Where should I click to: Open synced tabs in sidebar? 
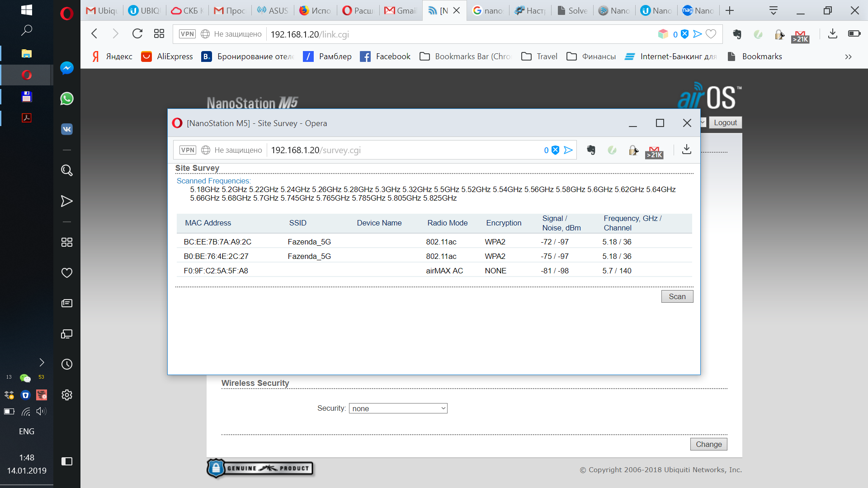(x=67, y=334)
